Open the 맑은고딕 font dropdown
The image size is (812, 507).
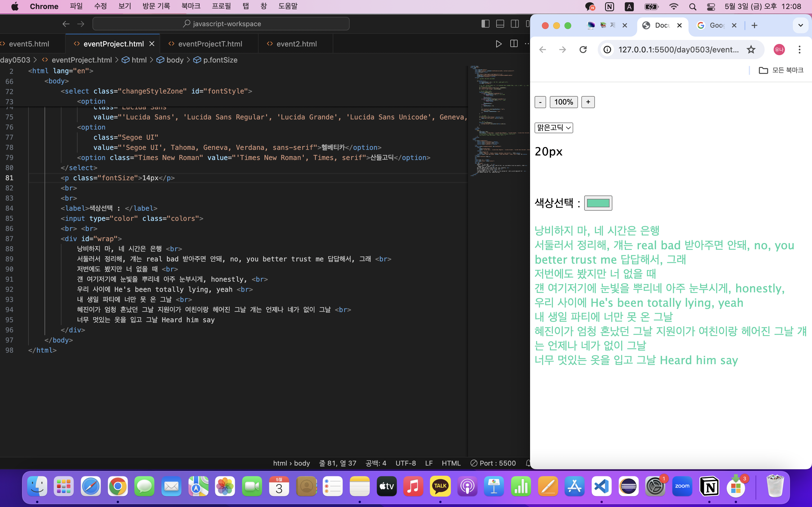(x=554, y=128)
